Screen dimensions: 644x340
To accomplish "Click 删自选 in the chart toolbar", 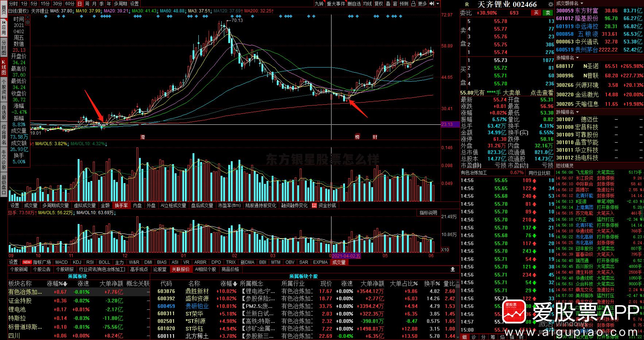I will [x=354, y=4].
